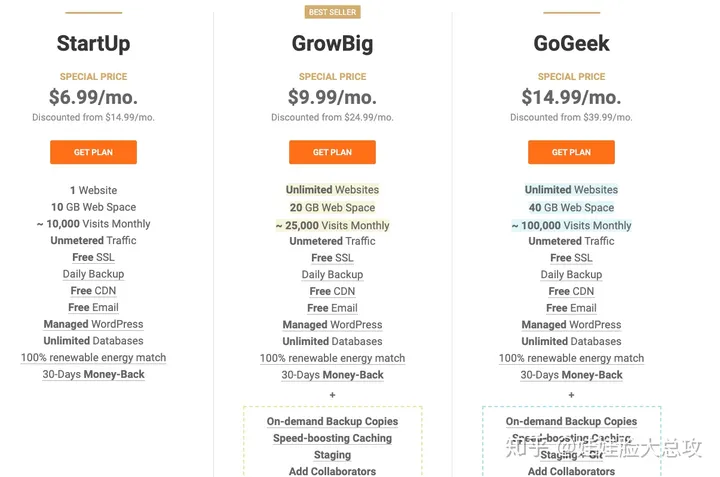Click GET PLAN under GoGeek

point(571,152)
